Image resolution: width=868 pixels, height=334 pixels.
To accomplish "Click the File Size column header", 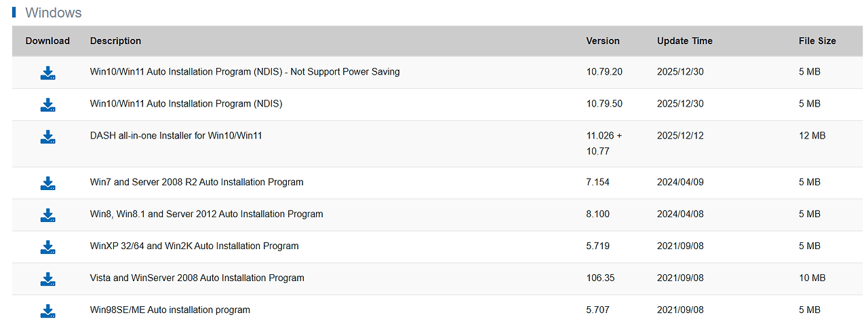I will pos(817,41).
